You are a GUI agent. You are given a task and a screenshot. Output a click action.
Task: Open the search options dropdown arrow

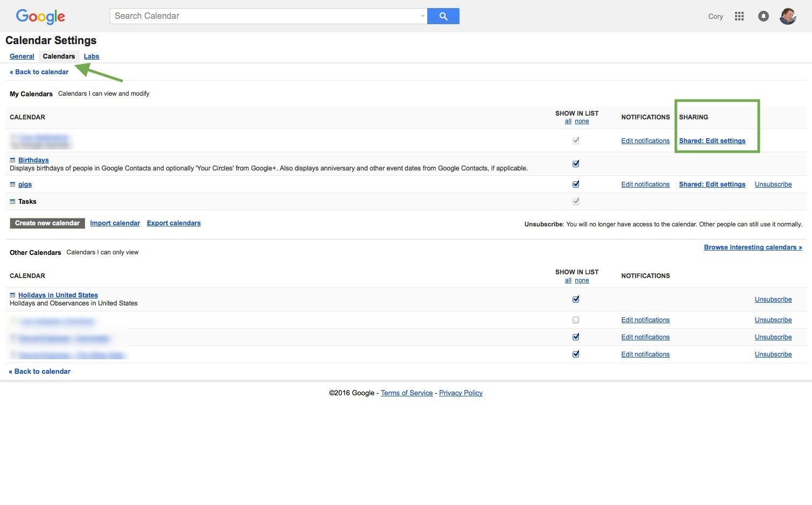[x=422, y=16]
